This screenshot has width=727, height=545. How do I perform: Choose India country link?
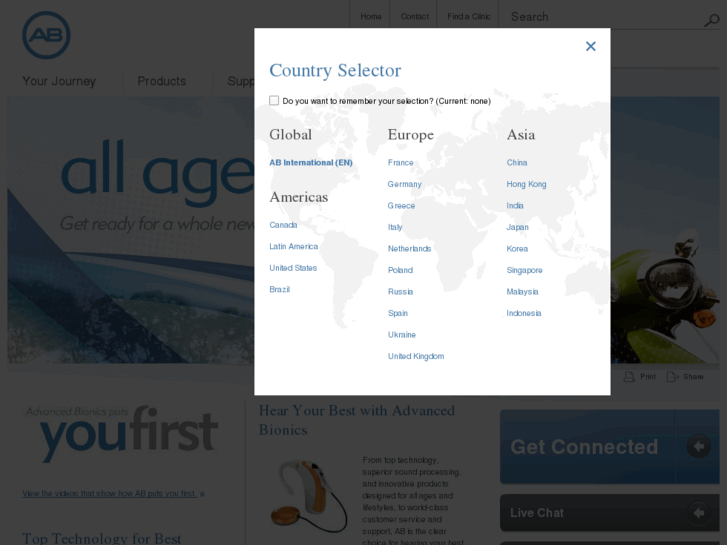(x=515, y=206)
